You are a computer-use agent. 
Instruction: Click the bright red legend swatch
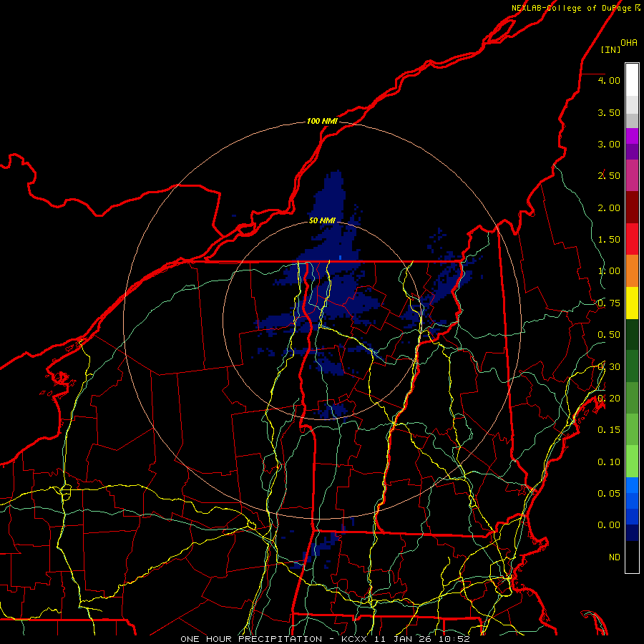tap(632, 239)
